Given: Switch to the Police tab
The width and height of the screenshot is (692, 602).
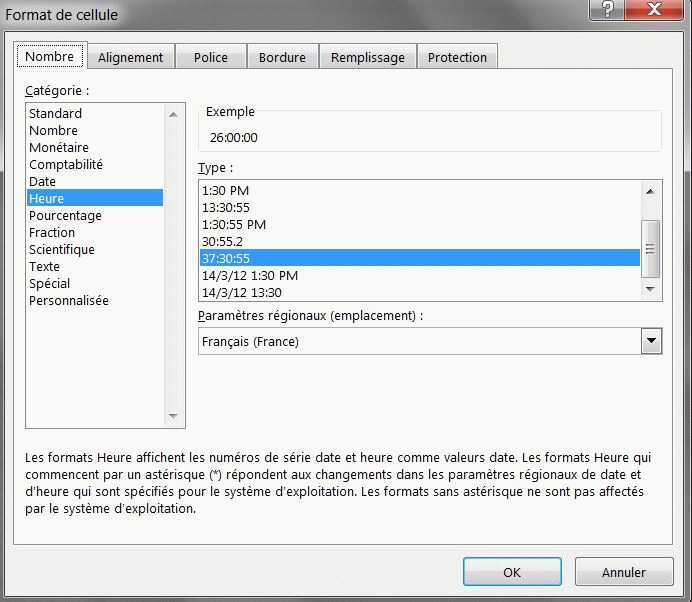Looking at the screenshot, I should coord(211,57).
